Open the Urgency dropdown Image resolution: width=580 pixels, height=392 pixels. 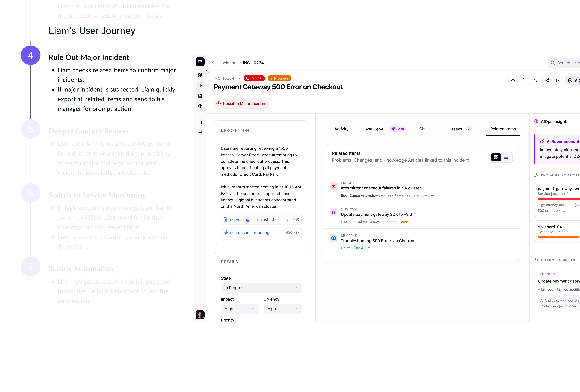click(282, 309)
